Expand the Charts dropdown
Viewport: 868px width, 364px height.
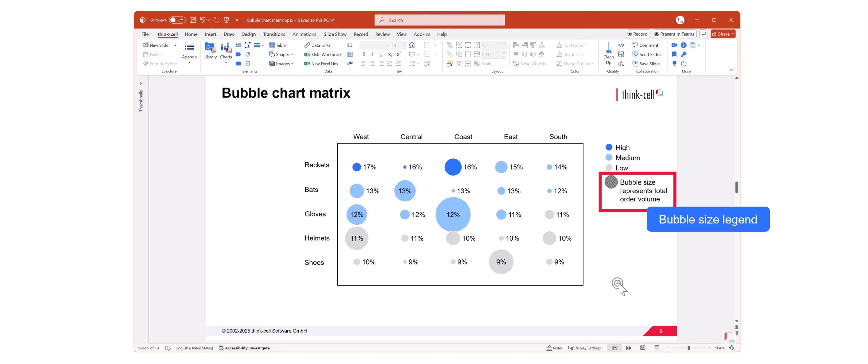point(226,63)
